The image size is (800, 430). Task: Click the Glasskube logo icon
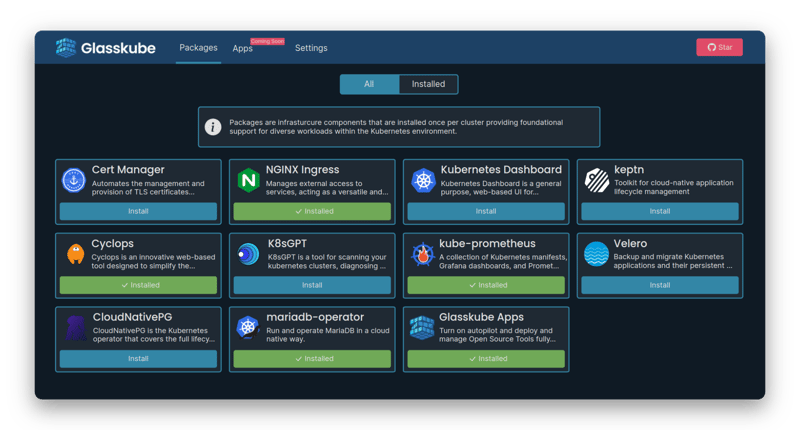coord(66,47)
